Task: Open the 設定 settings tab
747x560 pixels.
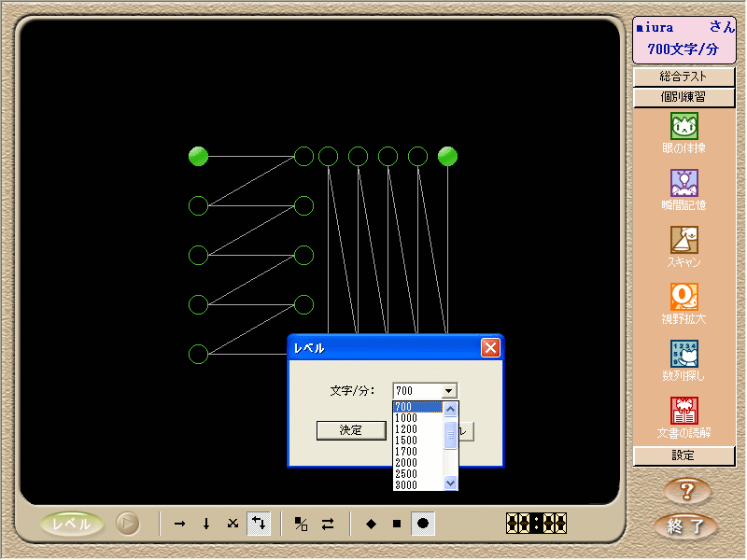Action: click(x=684, y=455)
